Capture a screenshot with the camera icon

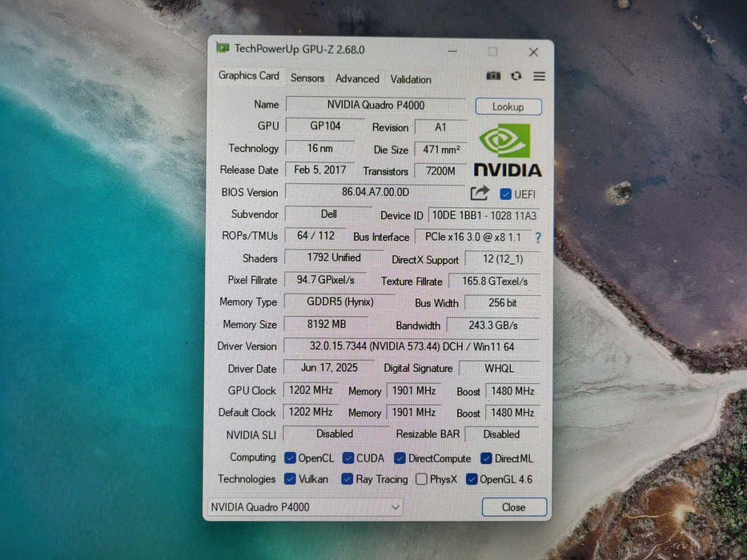click(493, 75)
